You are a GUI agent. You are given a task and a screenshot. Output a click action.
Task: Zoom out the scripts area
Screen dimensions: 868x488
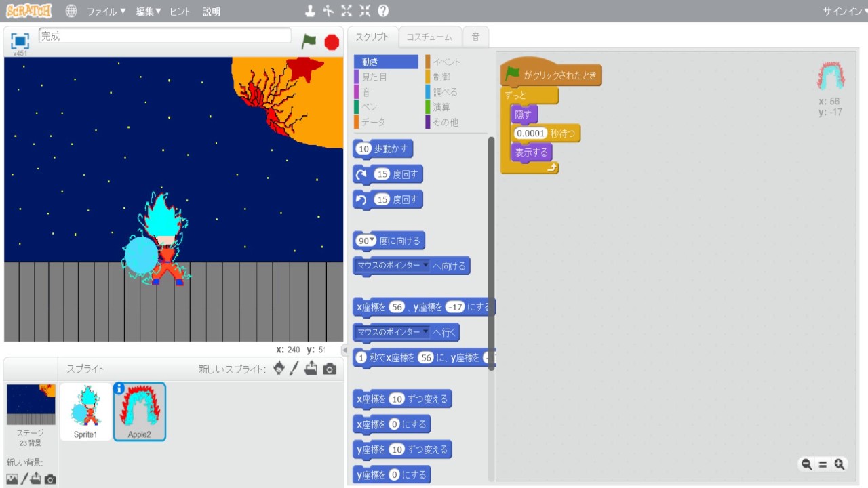point(806,464)
